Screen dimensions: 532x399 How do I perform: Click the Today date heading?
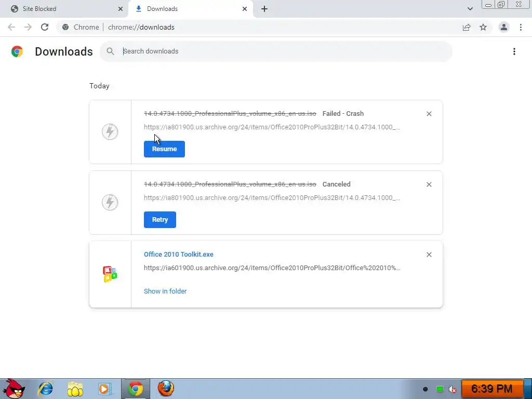point(99,86)
